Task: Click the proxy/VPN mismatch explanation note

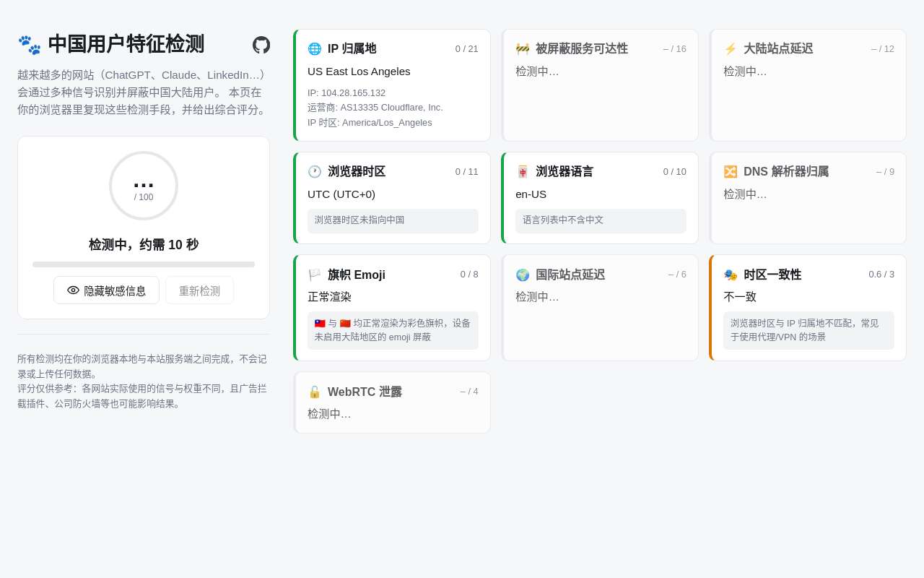Action: coord(808,330)
